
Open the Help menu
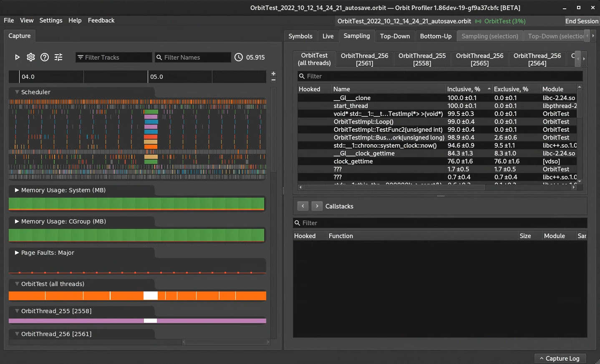click(x=75, y=20)
